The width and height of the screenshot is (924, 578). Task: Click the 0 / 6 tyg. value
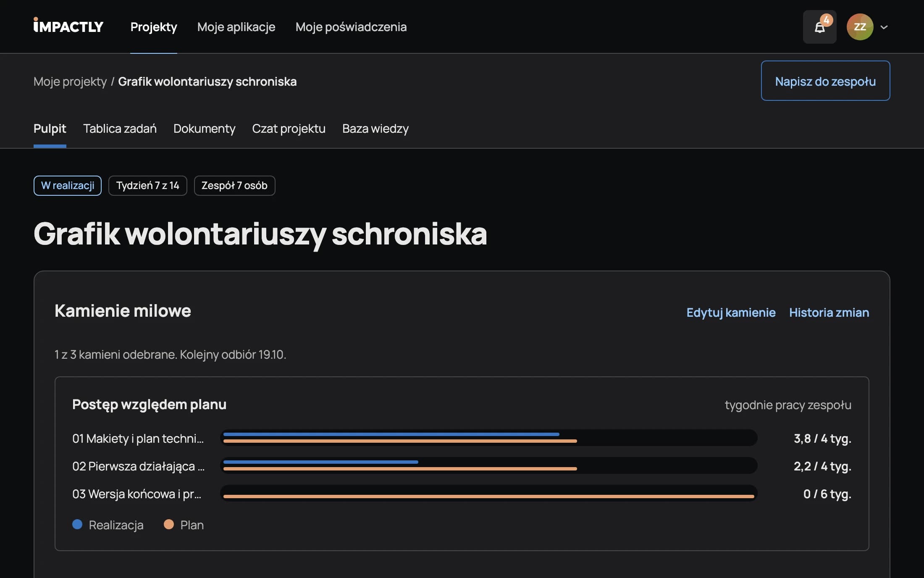tap(827, 494)
